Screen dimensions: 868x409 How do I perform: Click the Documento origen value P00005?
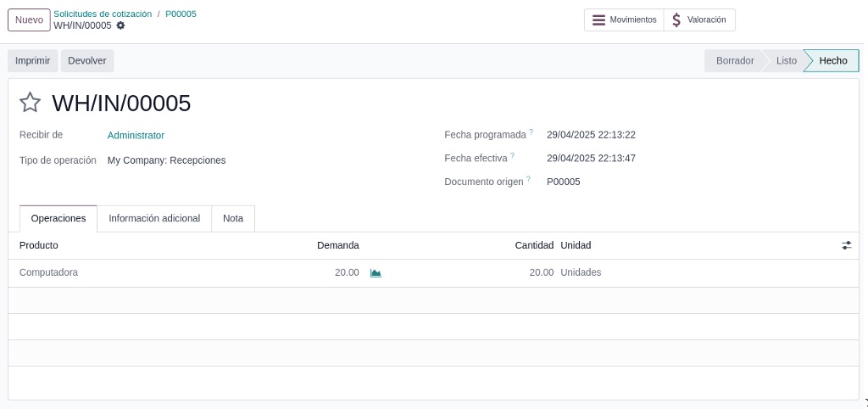[564, 182]
